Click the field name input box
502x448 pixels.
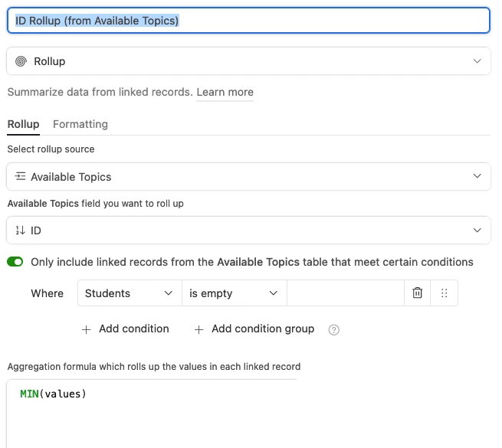pyautogui.click(x=248, y=21)
